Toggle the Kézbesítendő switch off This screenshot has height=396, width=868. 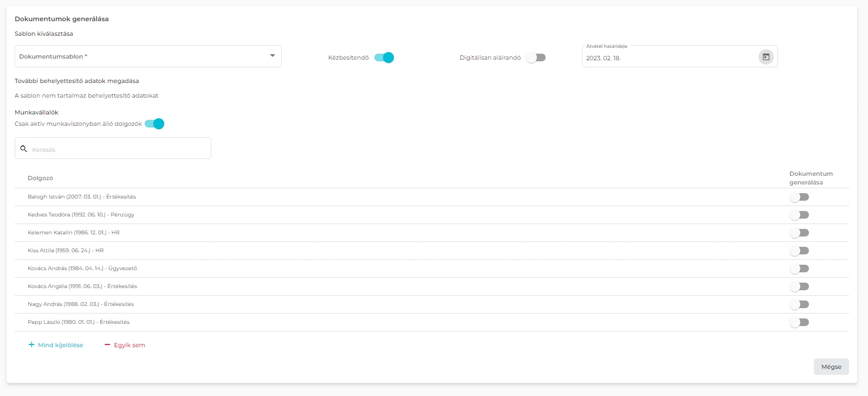click(x=384, y=58)
